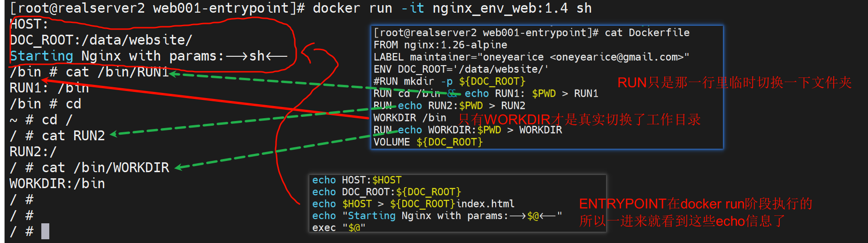The height and width of the screenshot is (243, 868).
Task: Click the WORKDIR:/bin output line
Action: [57, 183]
